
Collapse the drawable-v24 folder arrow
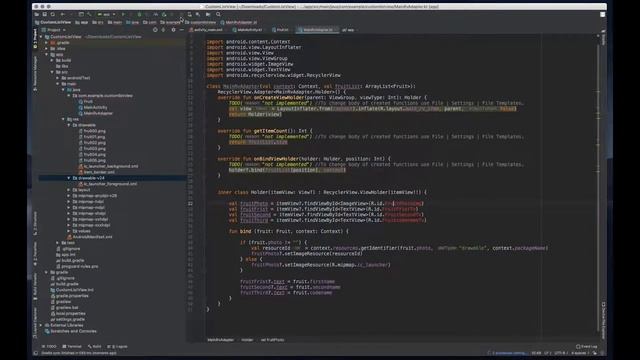69,178
